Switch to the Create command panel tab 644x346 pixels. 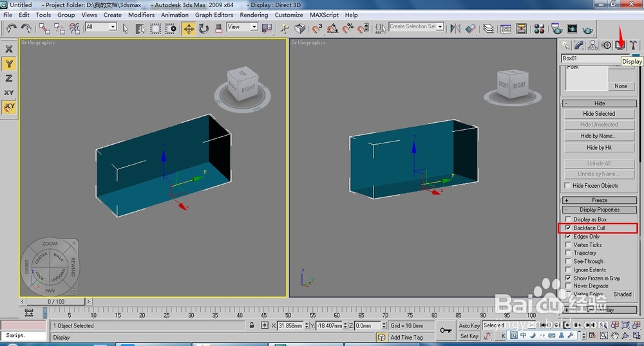pyautogui.click(x=566, y=45)
